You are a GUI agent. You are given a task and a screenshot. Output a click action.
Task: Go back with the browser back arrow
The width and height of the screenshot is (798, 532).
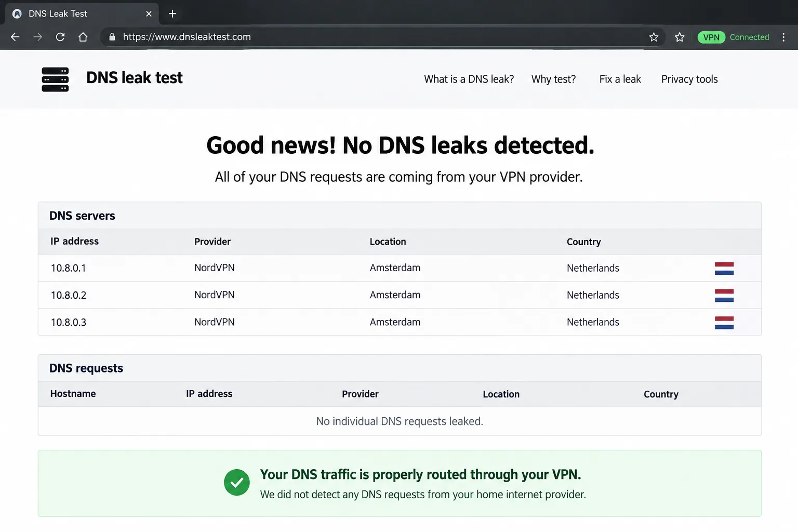pos(15,37)
